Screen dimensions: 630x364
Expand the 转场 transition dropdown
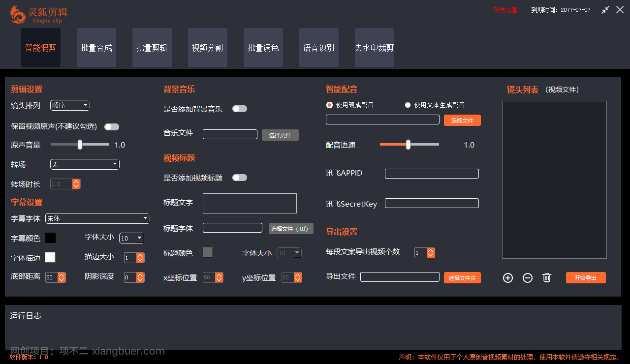coord(85,164)
